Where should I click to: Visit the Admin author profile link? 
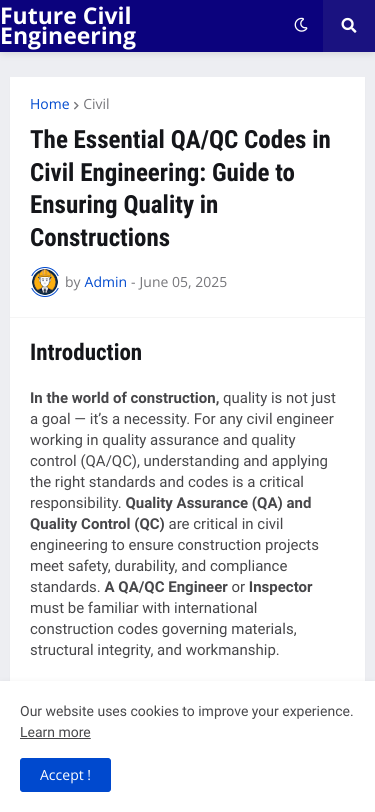point(106,282)
